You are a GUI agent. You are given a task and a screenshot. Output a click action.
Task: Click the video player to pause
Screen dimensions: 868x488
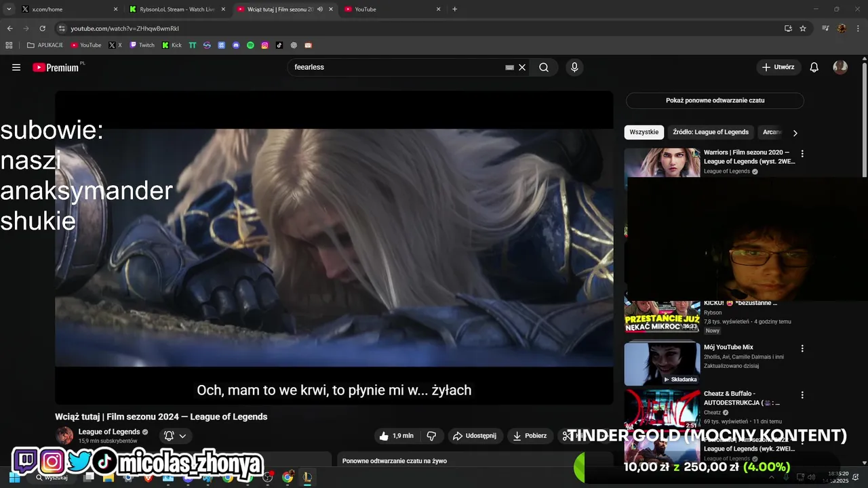(334, 247)
